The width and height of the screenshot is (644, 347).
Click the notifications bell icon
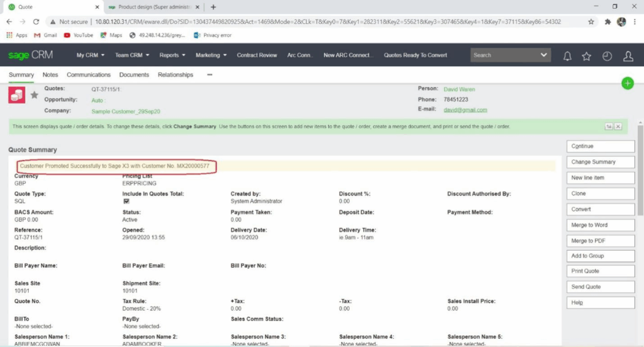click(x=567, y=56)
